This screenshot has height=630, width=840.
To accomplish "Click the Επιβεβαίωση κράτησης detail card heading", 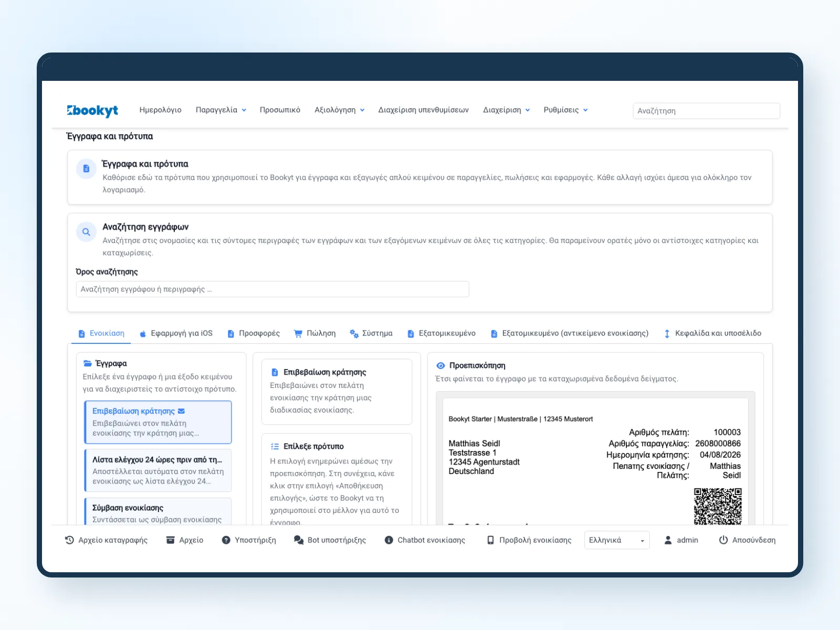I will tap(325, 372).
